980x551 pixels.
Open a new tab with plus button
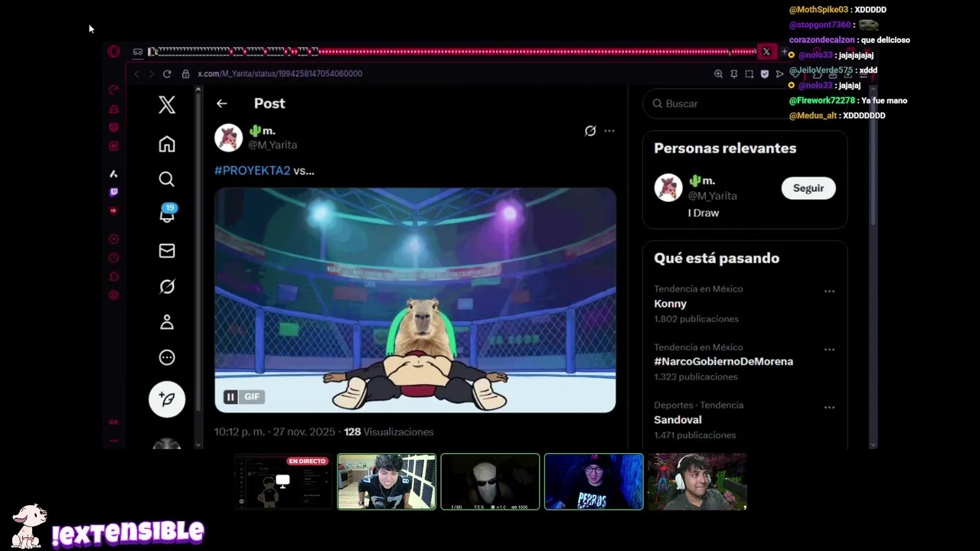coord(783,52)
